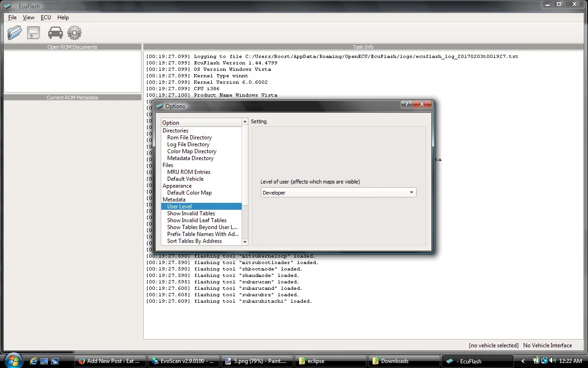Click Switch Between Windows quick launch icon

(55, 361)
